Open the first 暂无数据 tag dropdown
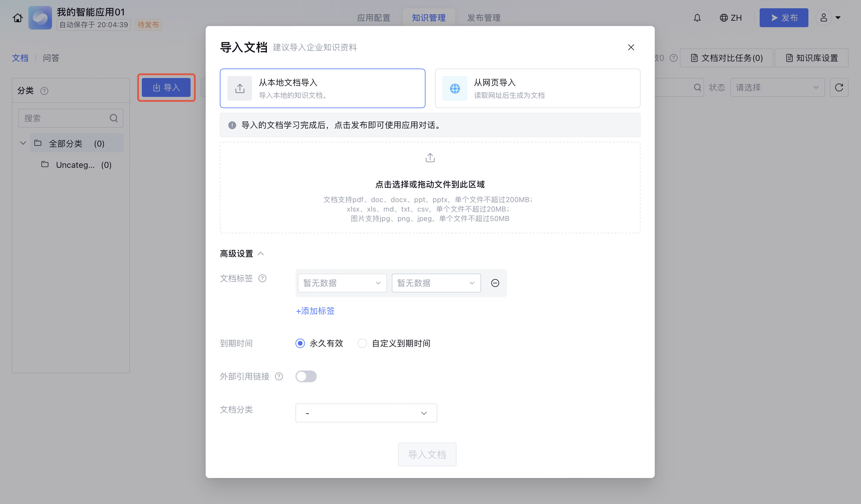This screenshot has height=504, width=861. (x=342, y=283)
